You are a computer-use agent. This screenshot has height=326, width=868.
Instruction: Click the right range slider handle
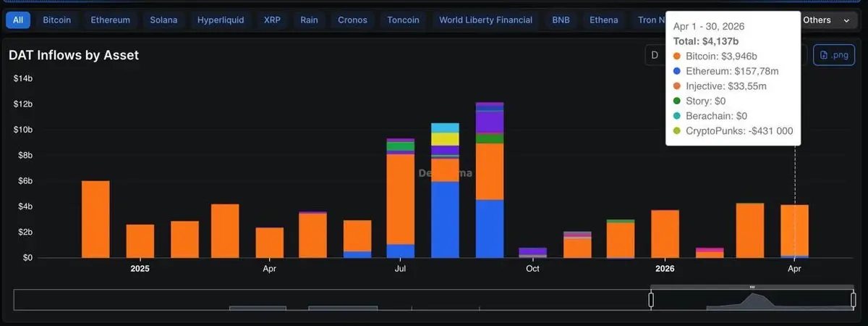coord(854,299)
